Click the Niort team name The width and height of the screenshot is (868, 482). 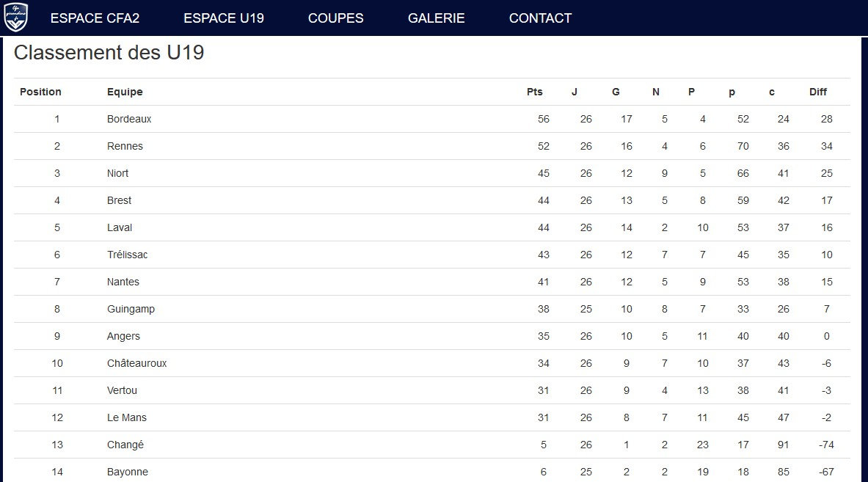click(x=117, y=173)
